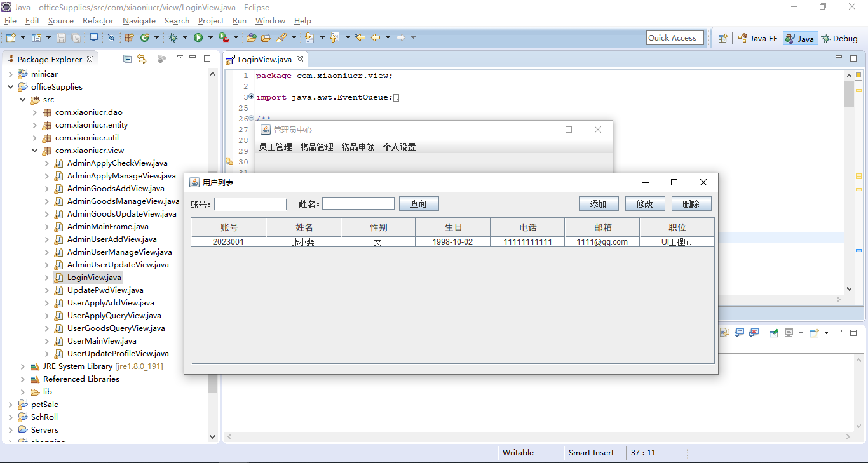Screen dimensions: 868x463
Task: Click the Quick Access box
Action: click(675, 38)
